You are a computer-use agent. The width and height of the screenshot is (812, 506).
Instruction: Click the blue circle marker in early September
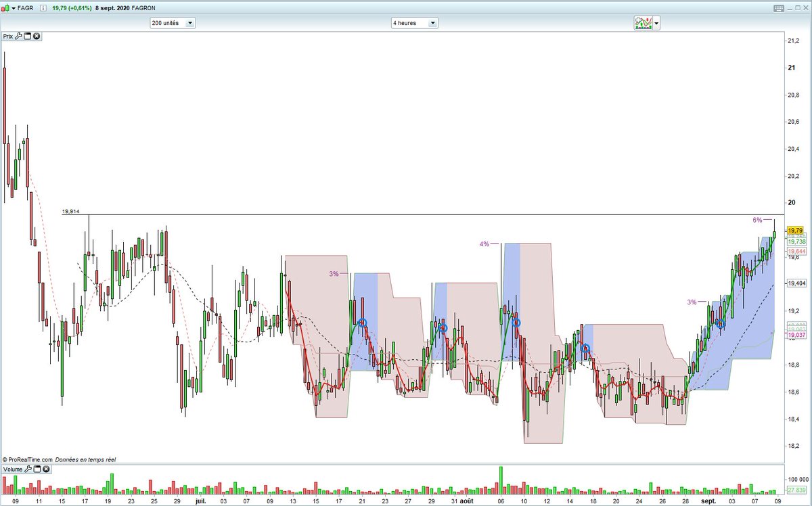point(721,324)
